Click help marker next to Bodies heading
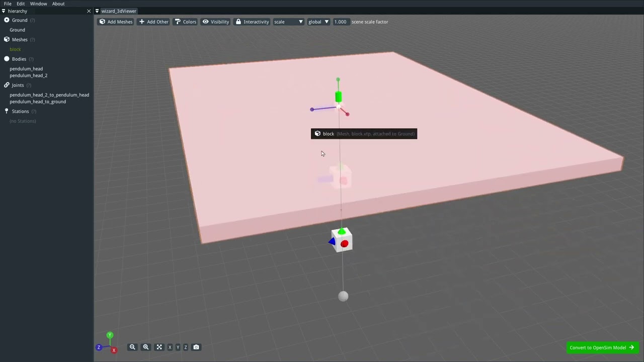This screenshot has height=362, width=644. [x=31, y=59]
